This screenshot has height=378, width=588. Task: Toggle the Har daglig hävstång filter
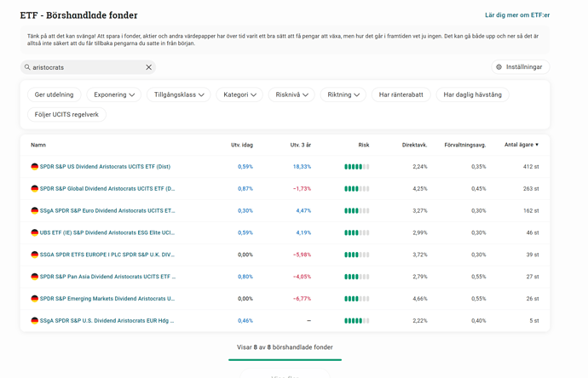click(x=472, y=94)
